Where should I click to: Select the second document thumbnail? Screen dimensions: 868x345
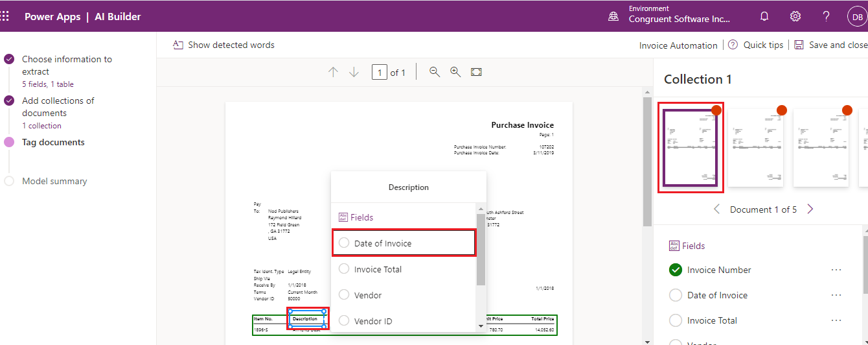tap(756, 148)
